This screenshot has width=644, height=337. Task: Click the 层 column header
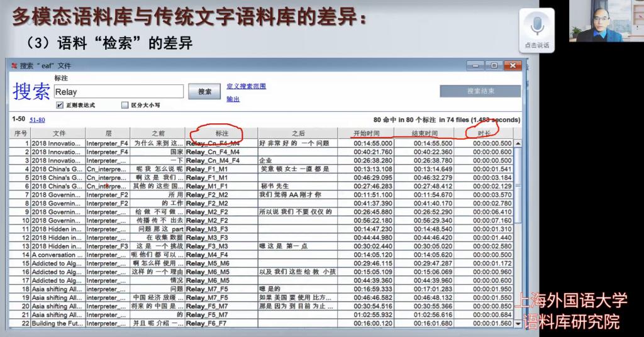pos(108,133)
